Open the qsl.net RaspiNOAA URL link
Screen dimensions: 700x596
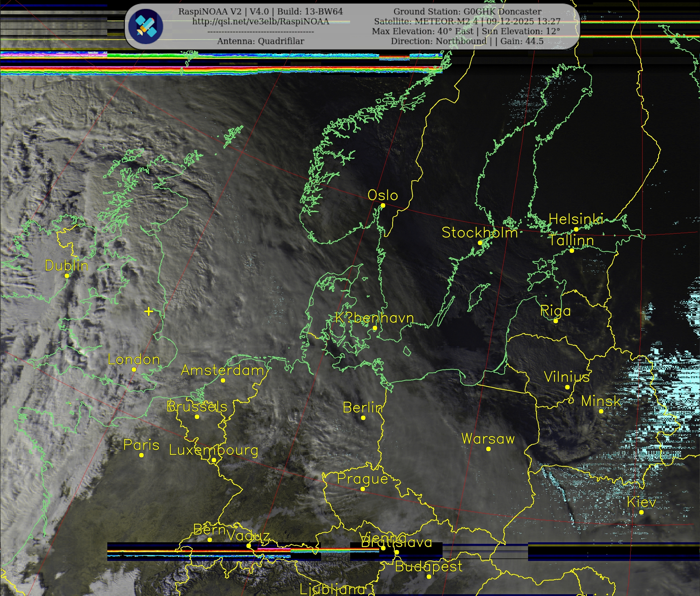click(x=261, y=22)
